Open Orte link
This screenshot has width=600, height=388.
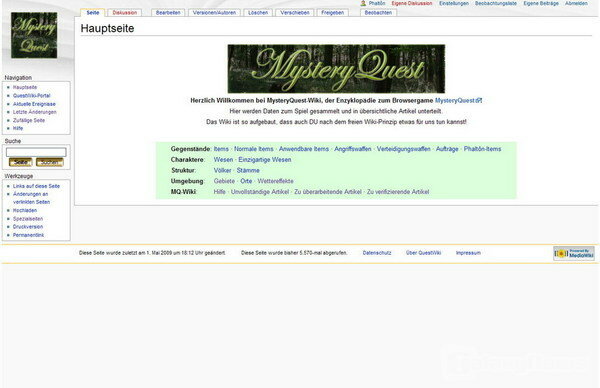[x=246, y=181]
